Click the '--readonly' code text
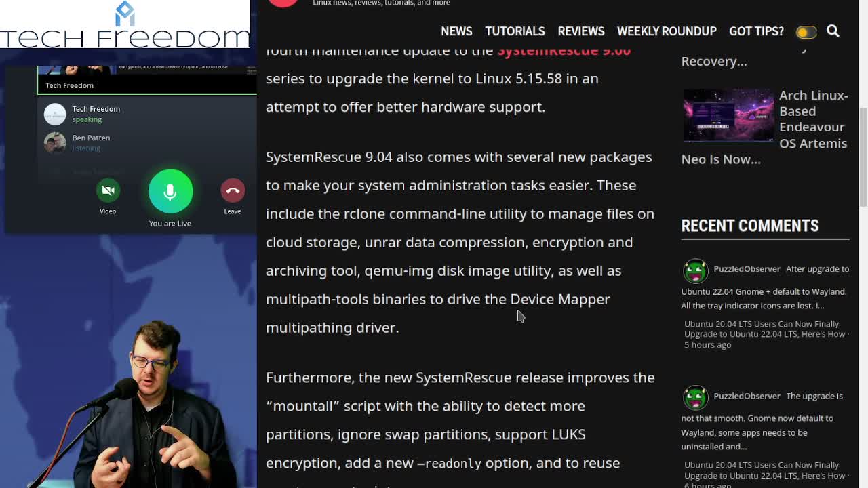Image resolution: width=868 pixels, height=488 pixels. (449, 464)
